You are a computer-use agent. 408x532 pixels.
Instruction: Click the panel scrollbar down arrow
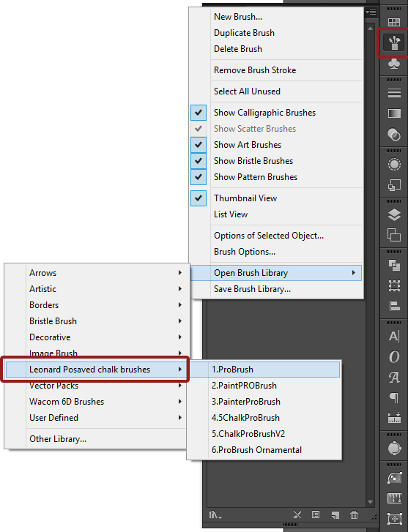click(371, 502)
